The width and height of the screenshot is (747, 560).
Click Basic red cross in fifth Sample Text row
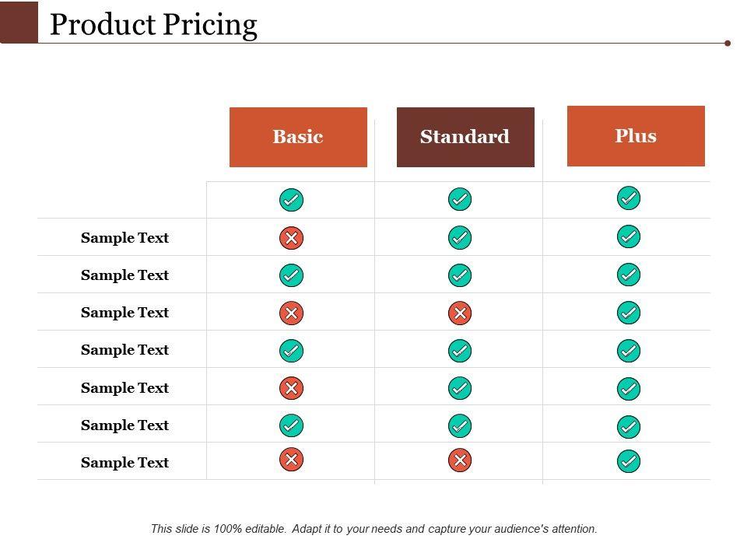click(291, 387)
